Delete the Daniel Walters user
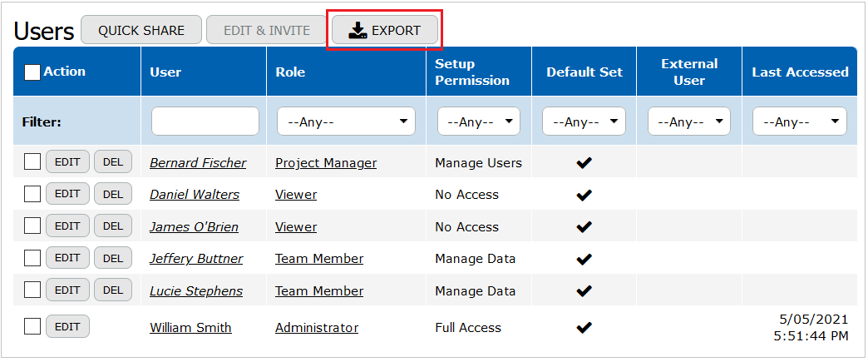The height and width of the screenshot is (362, 868). tap(113, 194)
